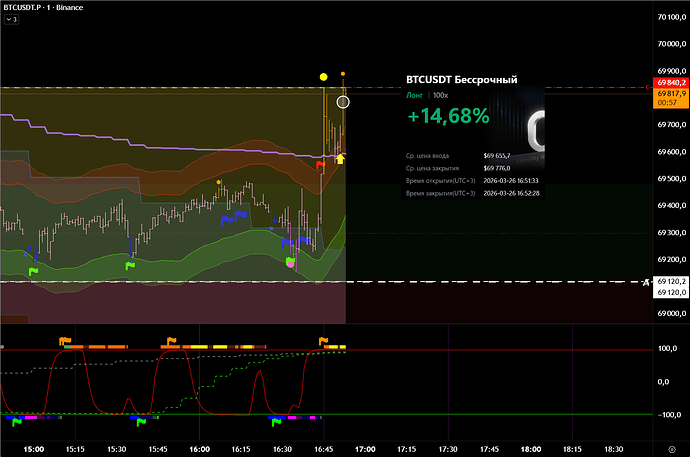Click the pink dot at the candle low
Screen dimensions: 690x457
point(290,264)
